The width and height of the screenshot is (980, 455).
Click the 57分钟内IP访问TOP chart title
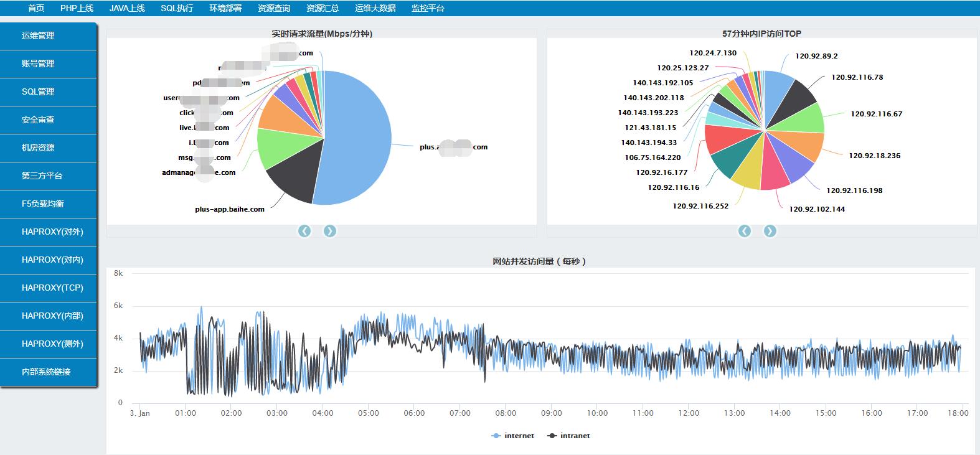[x=761, y=34]
